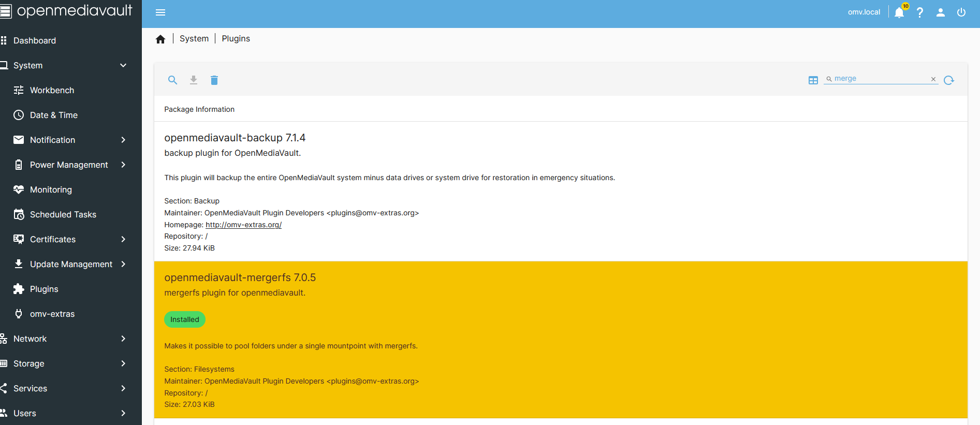Click 'Size: 27.94 KiB' text

pos(189,248)
